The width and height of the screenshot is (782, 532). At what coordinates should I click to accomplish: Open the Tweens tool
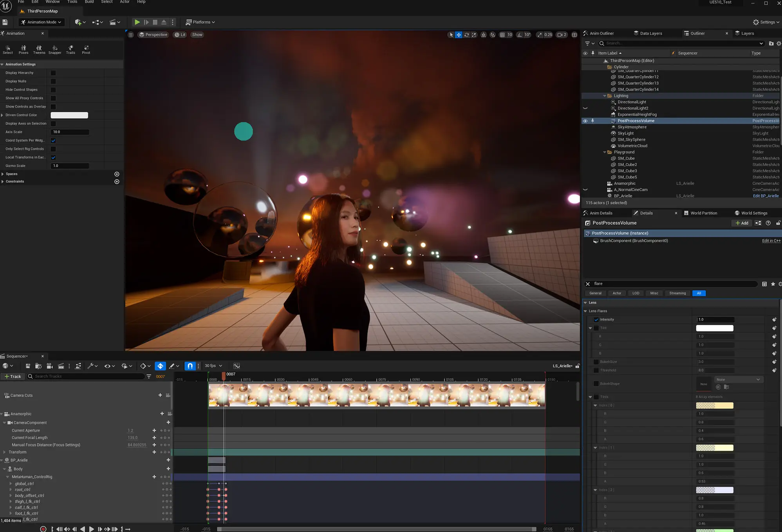click(x=39, y=49)
